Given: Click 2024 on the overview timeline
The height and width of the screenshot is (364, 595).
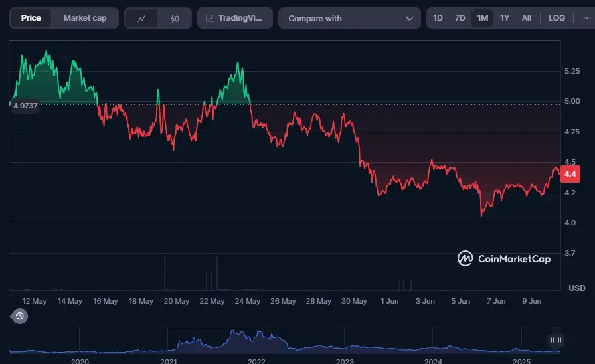Looking at the screenshot, I should [x=433, y=361].
